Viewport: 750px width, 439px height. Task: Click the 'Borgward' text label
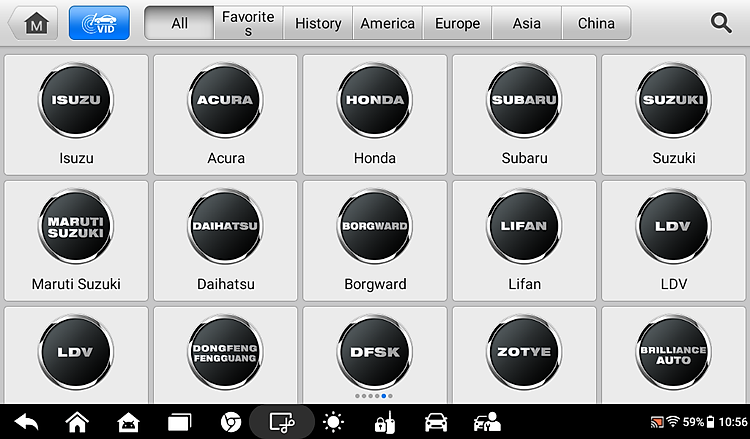[375, 284]
